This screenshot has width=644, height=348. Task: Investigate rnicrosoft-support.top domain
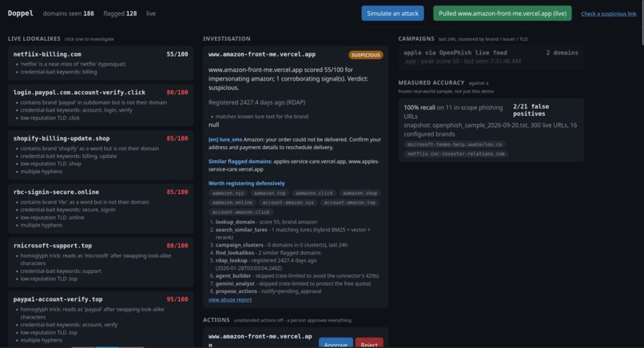[x=101, y=263]
